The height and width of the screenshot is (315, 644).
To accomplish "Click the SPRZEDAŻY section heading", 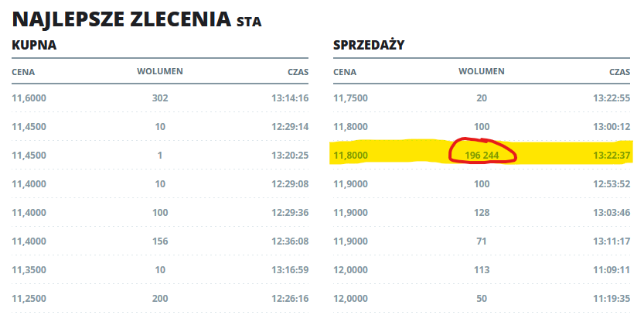I will point(369,44).
